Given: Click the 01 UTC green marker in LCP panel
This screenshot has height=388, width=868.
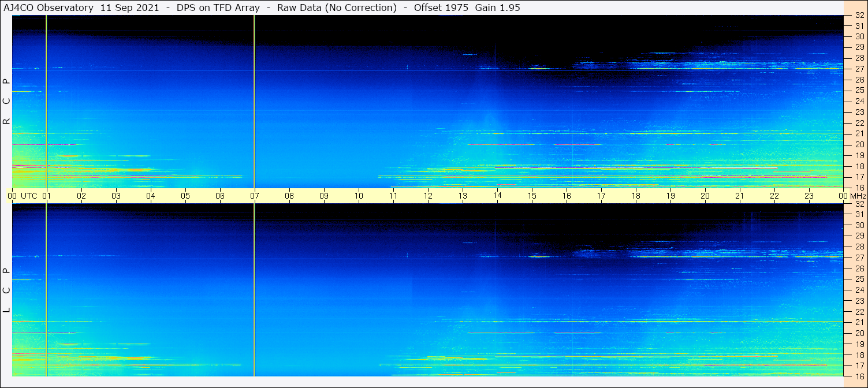Looking at the screenshot, I should pos(47,290).
